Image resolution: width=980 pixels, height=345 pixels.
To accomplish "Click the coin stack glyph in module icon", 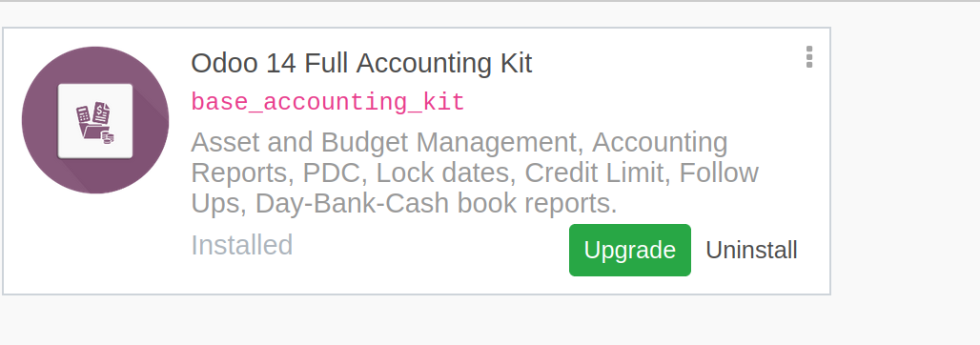I will (108, 138).
